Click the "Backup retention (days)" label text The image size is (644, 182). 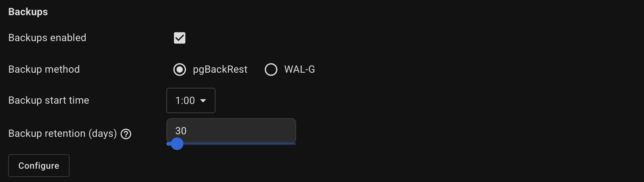63,134
